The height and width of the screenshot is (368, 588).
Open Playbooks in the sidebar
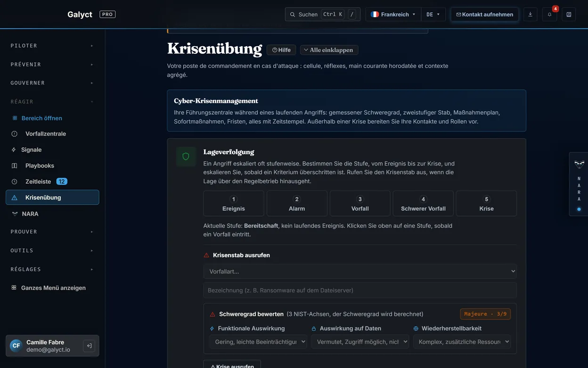tap(52, 166)
